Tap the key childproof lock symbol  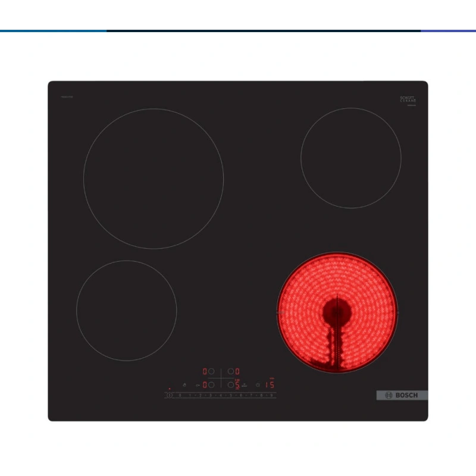click(x=198, y=385)
